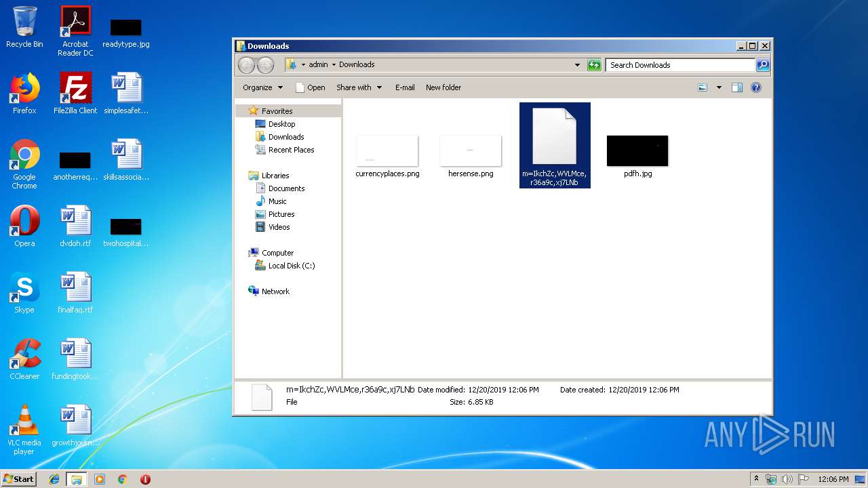This screenshot has height=488, width=868.
Task: Open the Organize menu
Action: [262, 87]
